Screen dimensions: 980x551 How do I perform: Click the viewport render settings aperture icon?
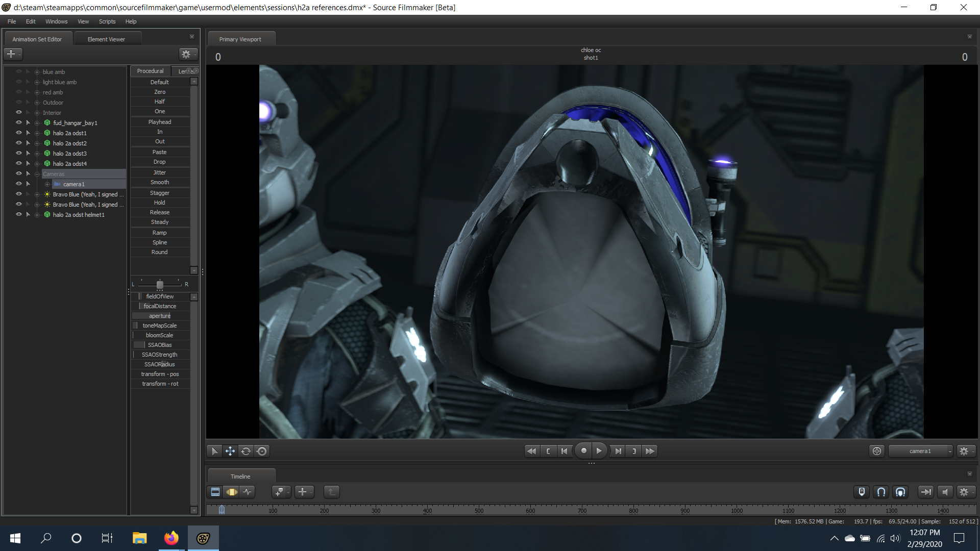click(x=877, y=451)
